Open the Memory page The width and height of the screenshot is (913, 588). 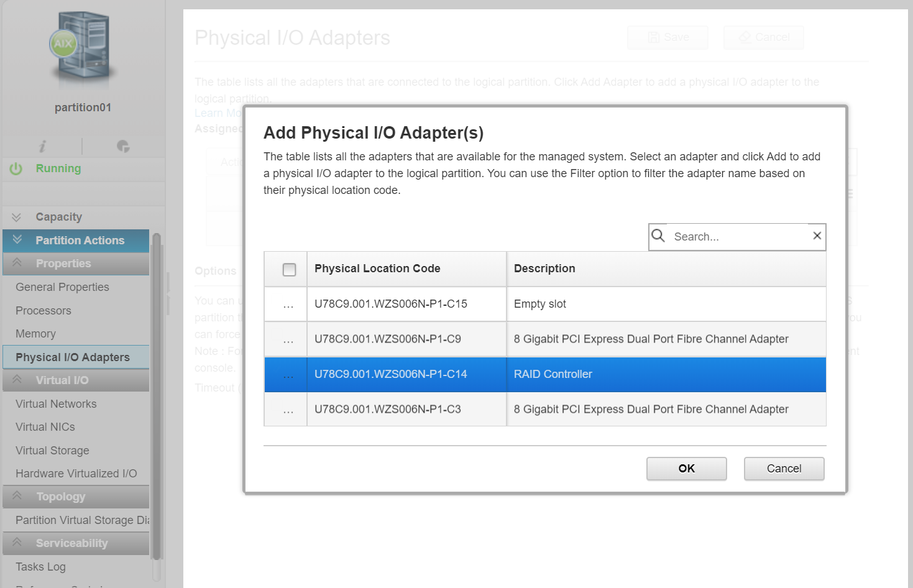(x=35, y=334)
